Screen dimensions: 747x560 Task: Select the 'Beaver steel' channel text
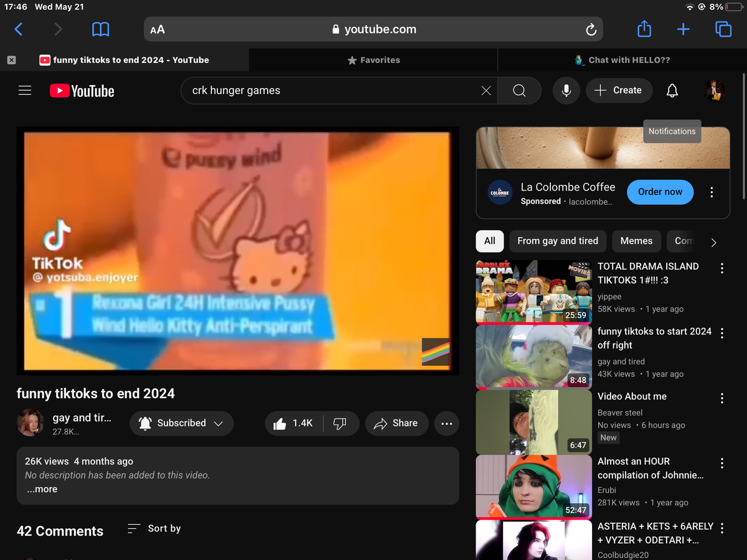tap(620, 413)
